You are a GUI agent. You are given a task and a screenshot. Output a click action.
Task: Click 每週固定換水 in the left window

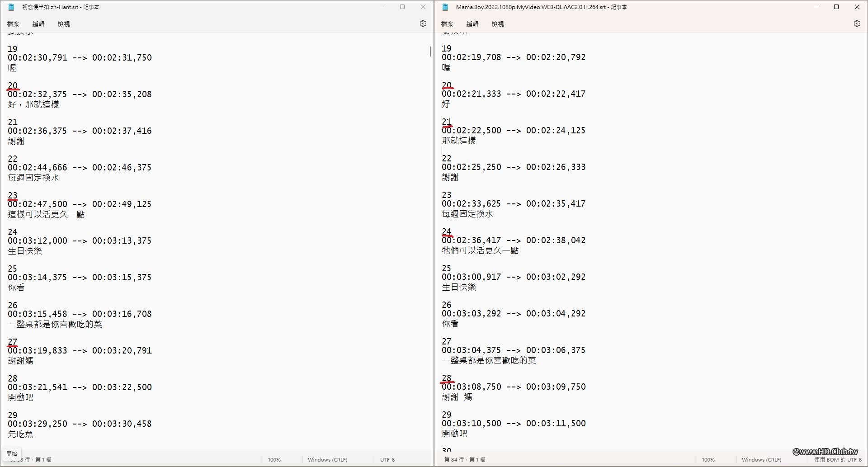[x=33, y=178]
